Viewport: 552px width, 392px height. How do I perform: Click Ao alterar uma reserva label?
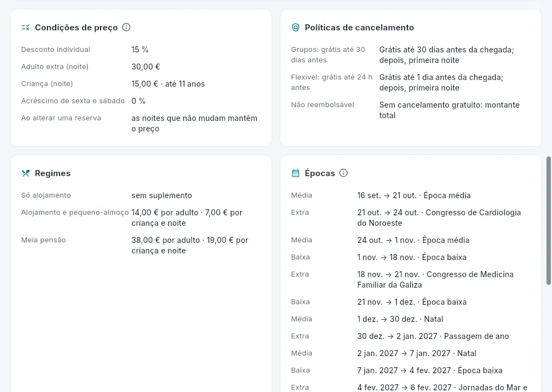[61, 118]
